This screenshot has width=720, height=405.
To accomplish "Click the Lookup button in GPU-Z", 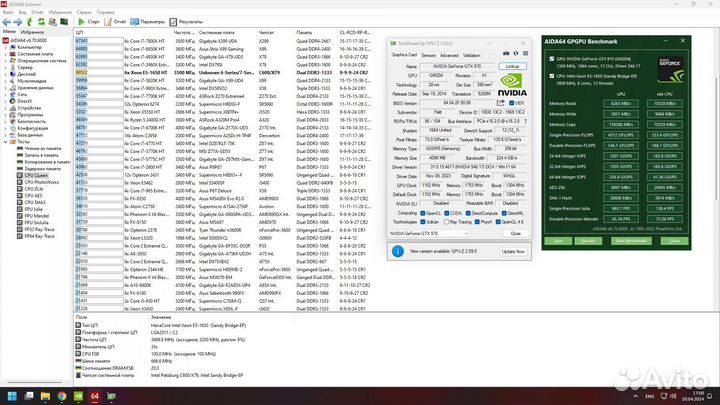I will pyautogui.click(x=512, y=66).
